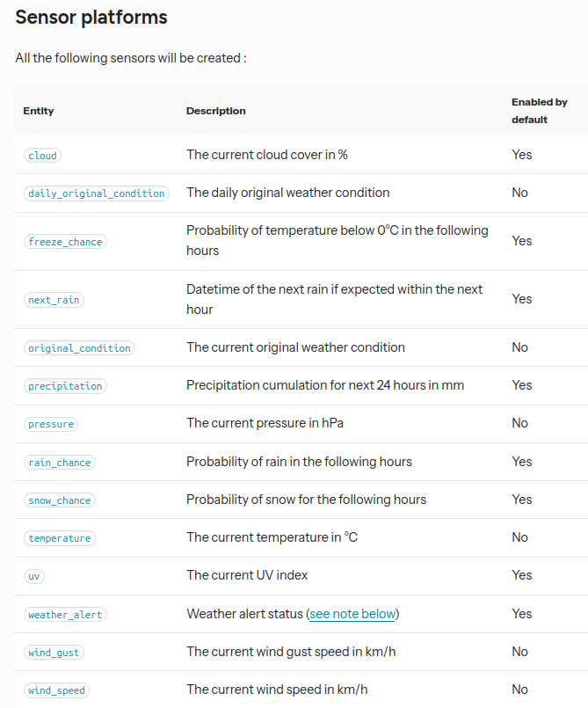Click the wind_gust entity tag
Viewport: 588px width, 708px height.
coord(55,653)
